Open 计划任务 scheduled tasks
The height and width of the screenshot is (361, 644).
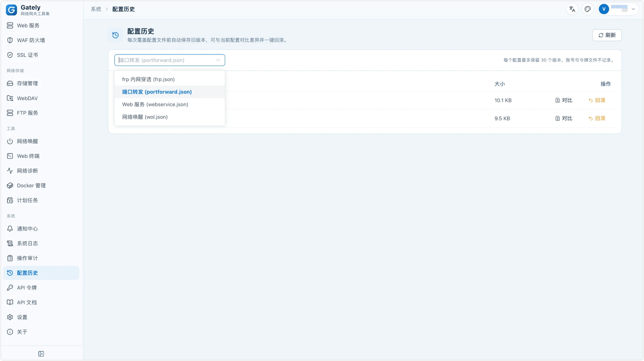pos(41,200)
